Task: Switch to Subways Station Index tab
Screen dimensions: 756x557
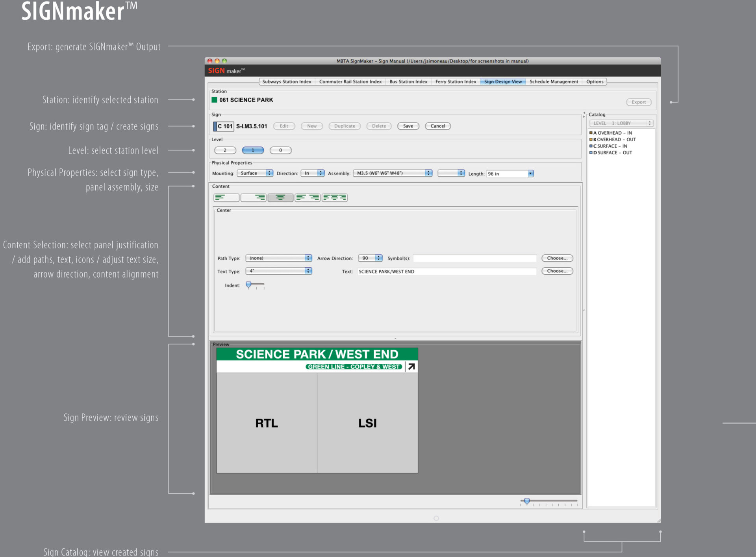Action: point(287,82)
